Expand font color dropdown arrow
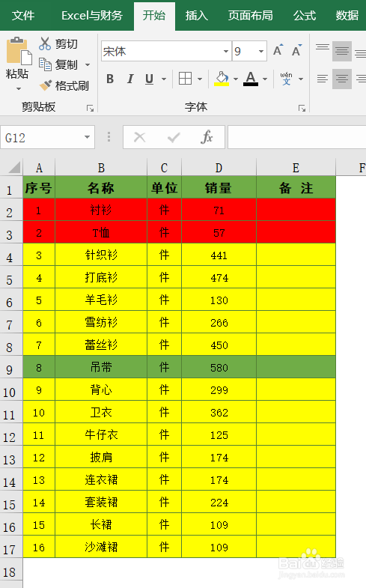 265,79
